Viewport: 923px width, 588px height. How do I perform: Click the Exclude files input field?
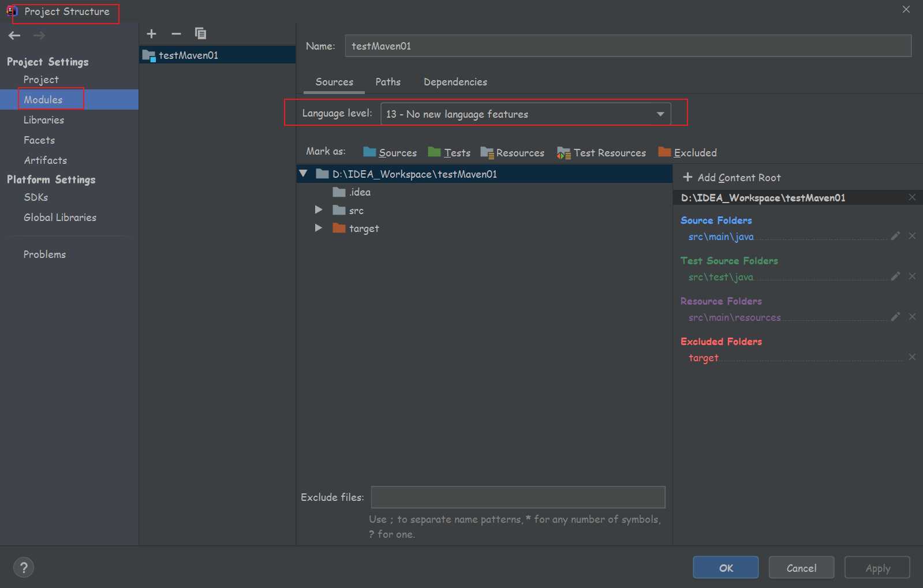click(x=518, y=497)
